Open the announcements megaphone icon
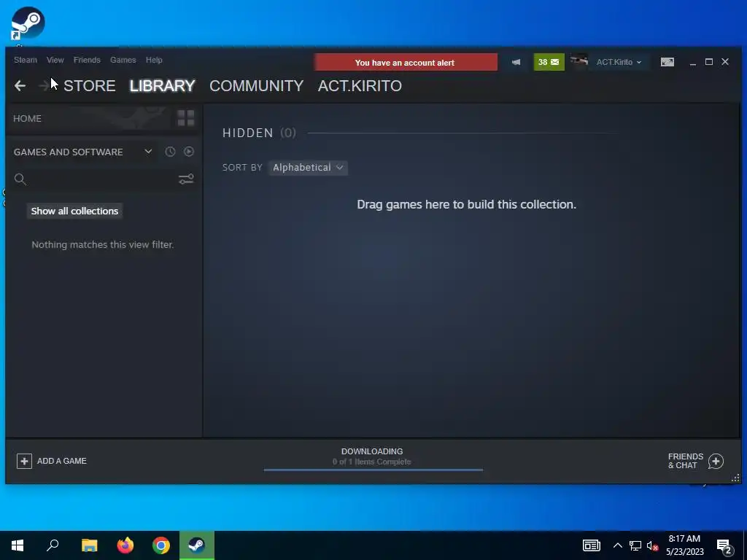747x560 pixels. pos(516,63)
